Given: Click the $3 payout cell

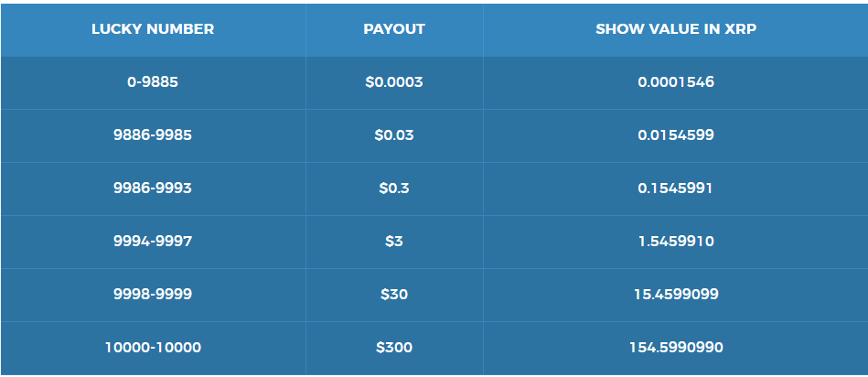Looking at the screenshot, I should coord(394,242).
